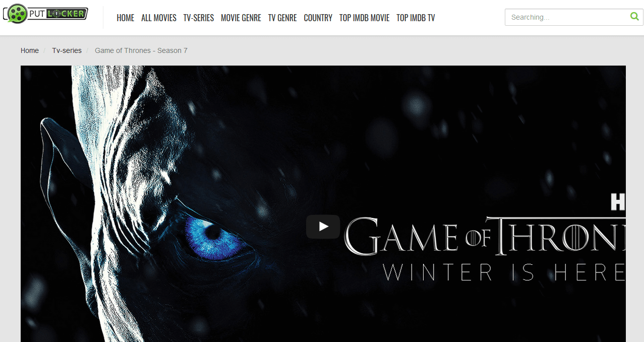Open the Home menu item
The height and width of the screenshot is (342, 644).
coord(126,18)
